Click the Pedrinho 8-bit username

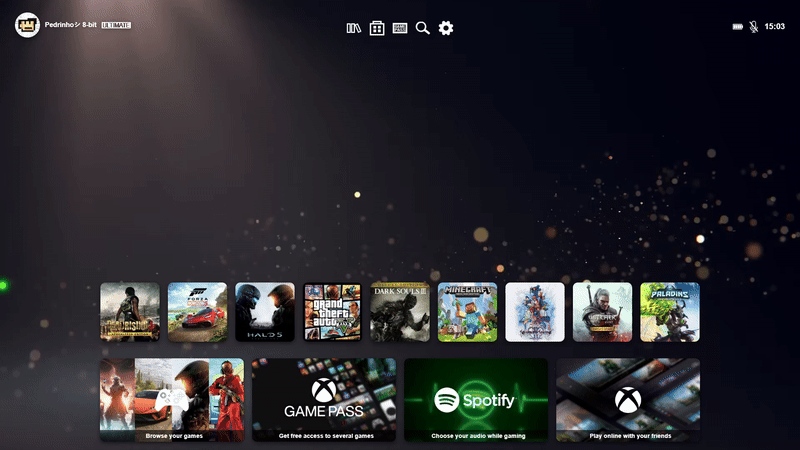[x=70, y=24]
